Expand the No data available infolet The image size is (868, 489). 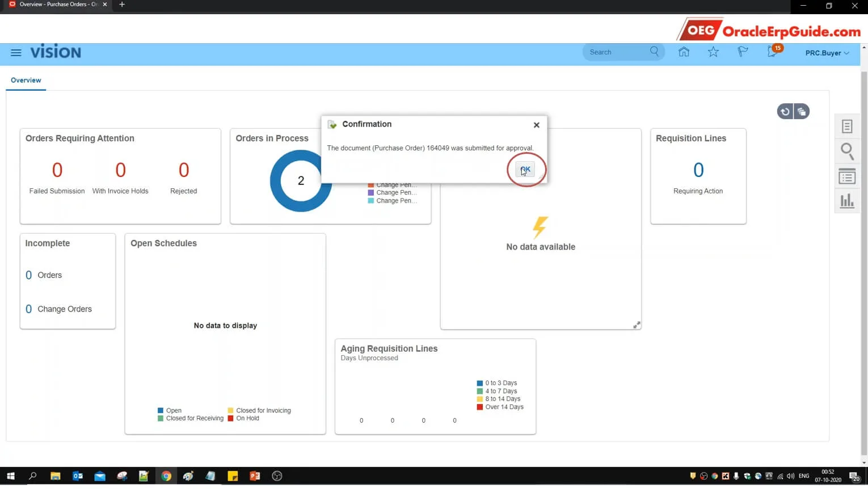637,325
